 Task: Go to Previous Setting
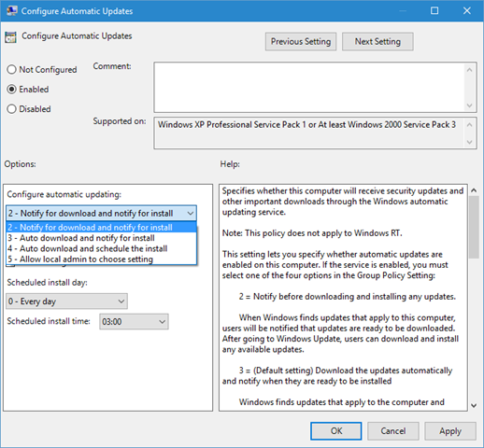pyautogui.click(x=301, y=41)
